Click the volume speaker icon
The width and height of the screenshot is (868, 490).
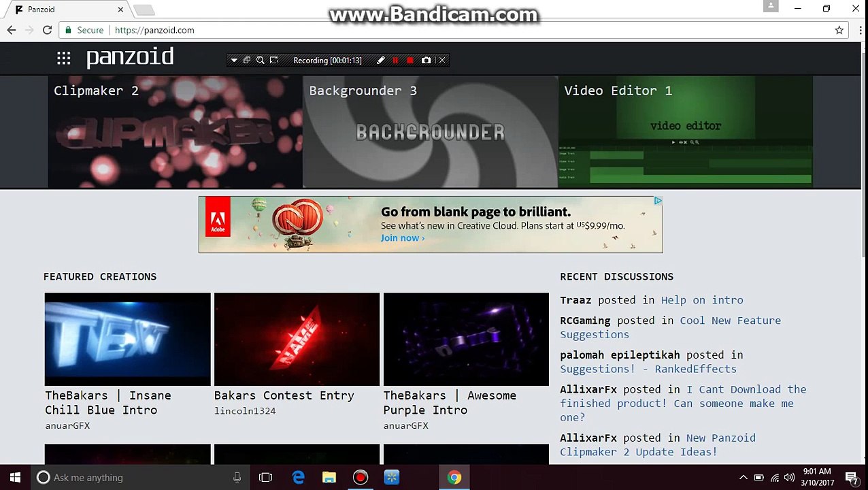click(x=790, y=478)
